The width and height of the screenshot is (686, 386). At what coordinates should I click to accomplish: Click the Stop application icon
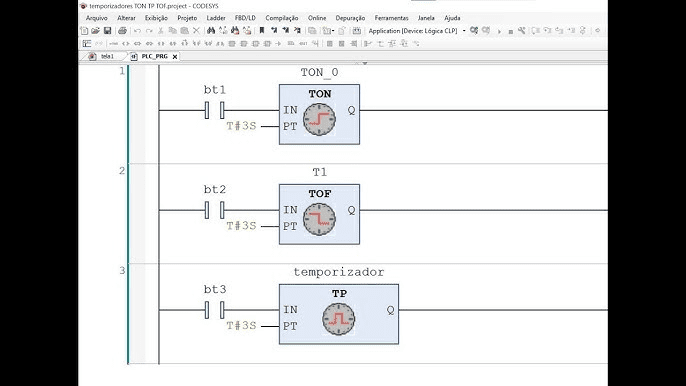(x=510, y=31)
